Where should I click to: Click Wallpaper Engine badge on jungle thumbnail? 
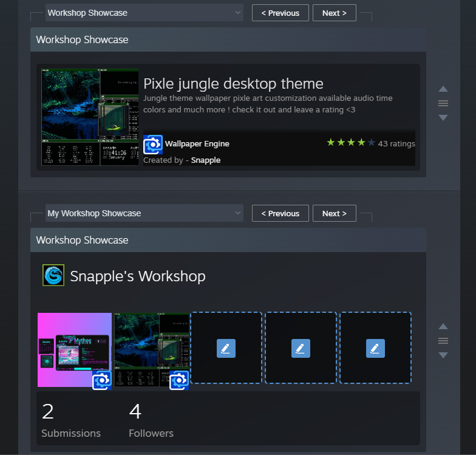179,380
